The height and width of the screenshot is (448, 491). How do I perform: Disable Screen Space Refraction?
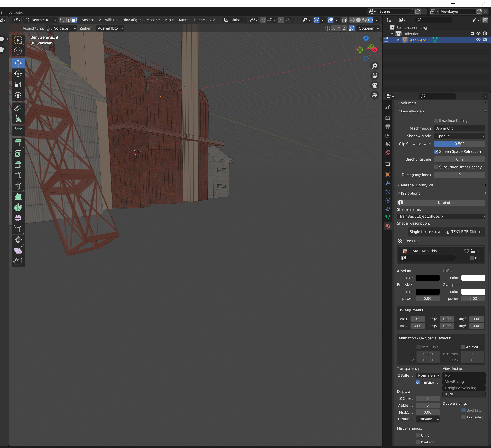click(436, 152)
